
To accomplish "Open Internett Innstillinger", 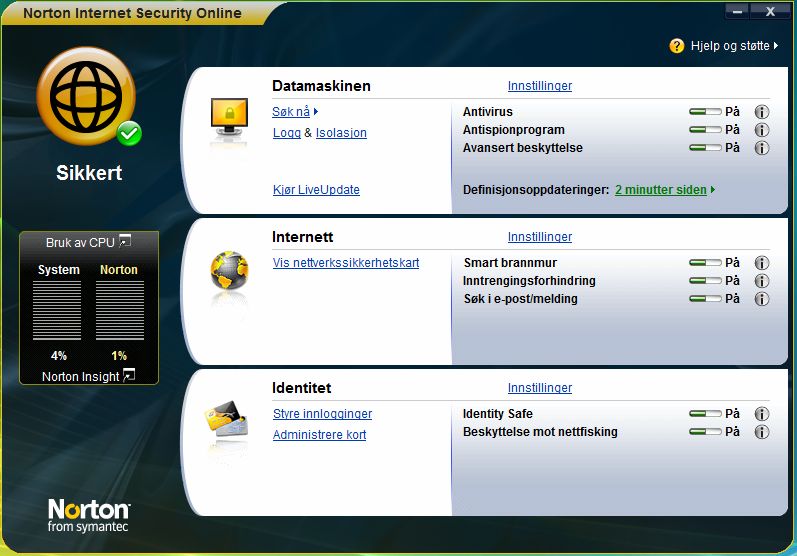I will (540, 237).
